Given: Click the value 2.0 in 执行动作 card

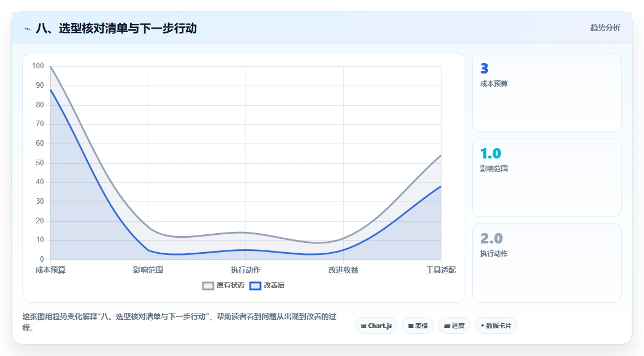Looking at the screenshot, I should [x=491, y=239].
